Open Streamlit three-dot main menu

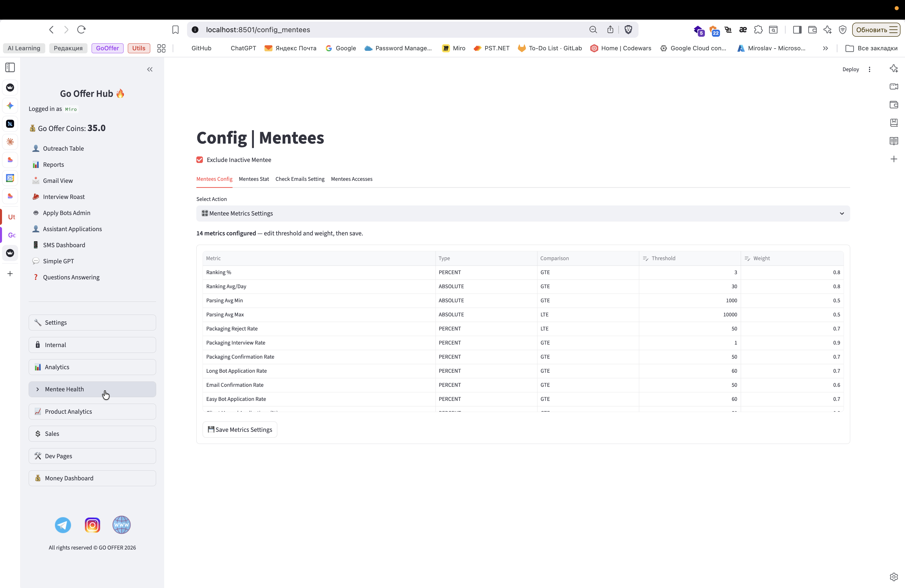pyautogui.click(x=869, y=69)
